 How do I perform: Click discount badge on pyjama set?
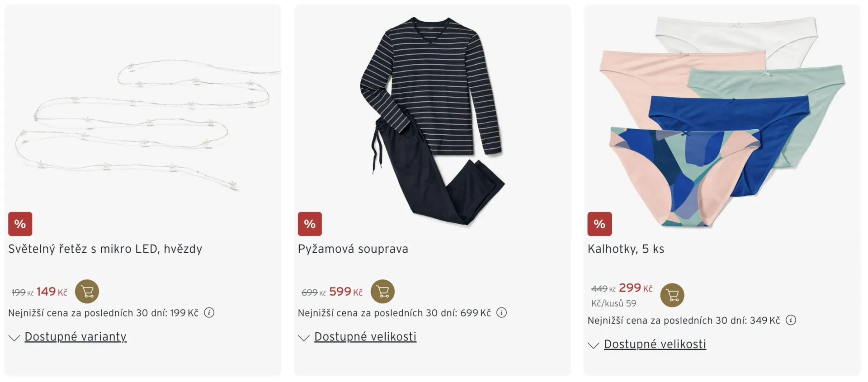click(x=310, y=224)
